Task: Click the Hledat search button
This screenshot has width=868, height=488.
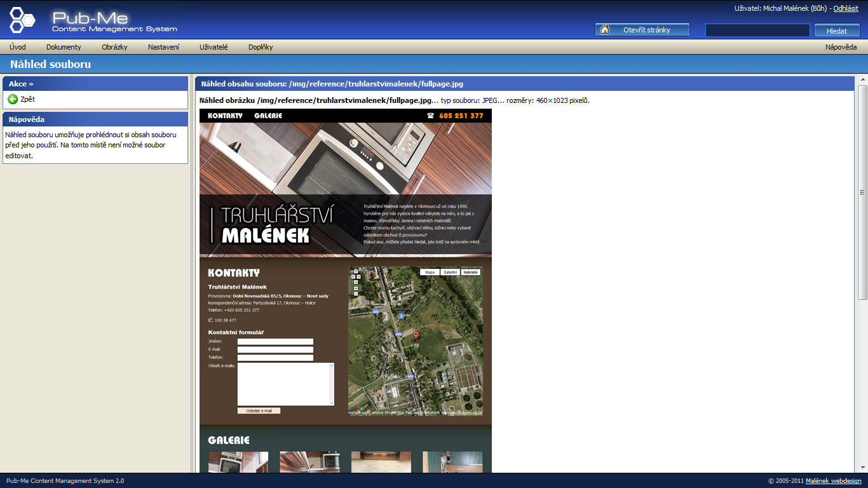Action: click(x=837, y=30)
